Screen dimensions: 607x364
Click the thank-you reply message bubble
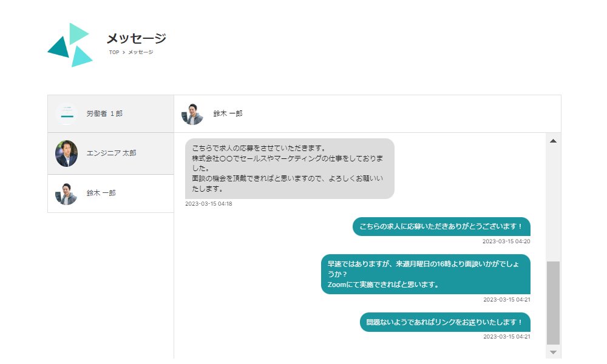(x=441, y=226)
